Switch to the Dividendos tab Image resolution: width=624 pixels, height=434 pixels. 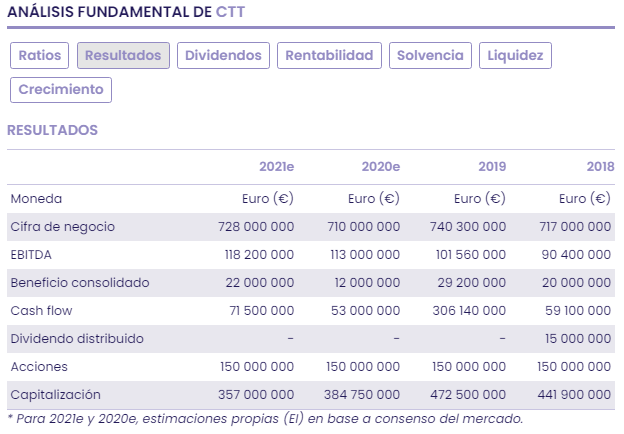(223, 56)
